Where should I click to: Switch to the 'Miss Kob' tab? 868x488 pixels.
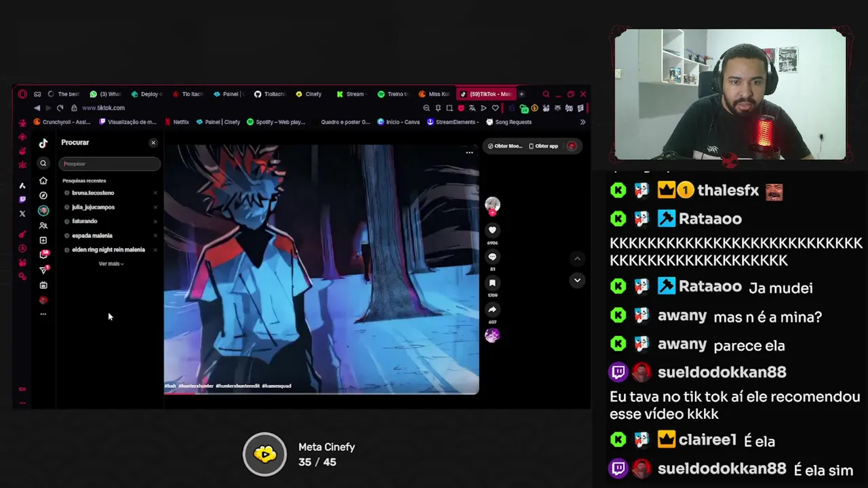[x=434, y=94]
